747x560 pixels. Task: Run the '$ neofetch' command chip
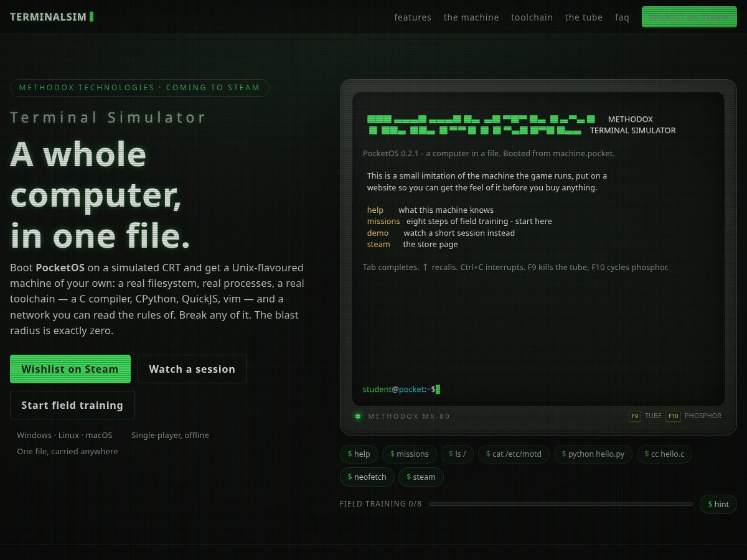tap(367, 477)
